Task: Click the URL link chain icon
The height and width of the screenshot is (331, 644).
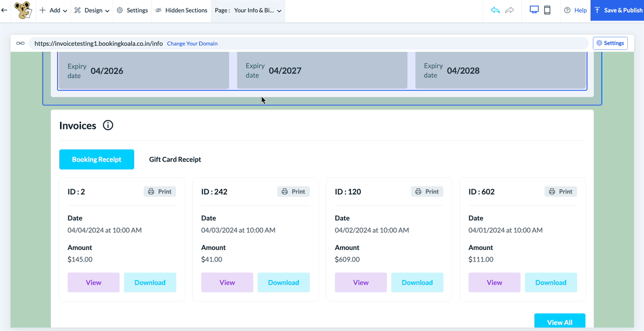Action: (x=21, y=44)
